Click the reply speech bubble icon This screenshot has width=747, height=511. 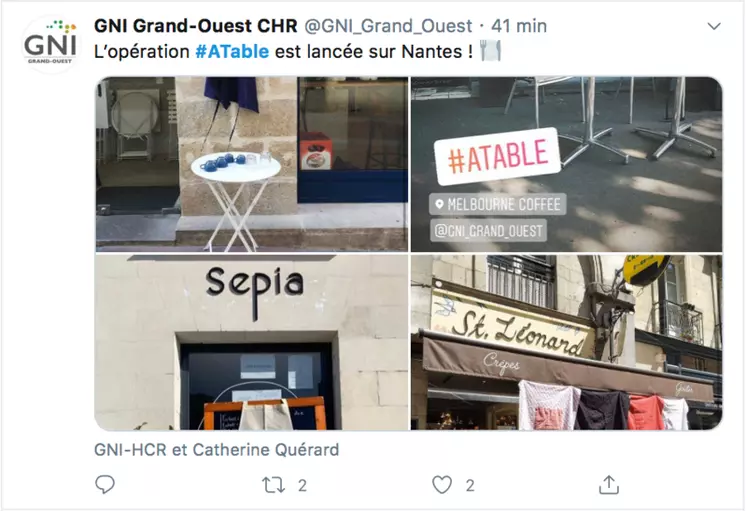coord(105,484)
